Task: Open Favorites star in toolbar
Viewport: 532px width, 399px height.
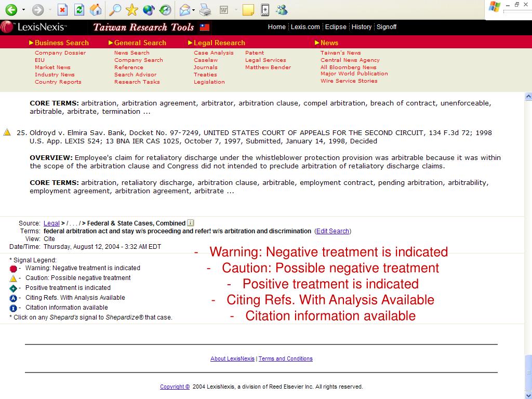Action: (x=131, y=9)
